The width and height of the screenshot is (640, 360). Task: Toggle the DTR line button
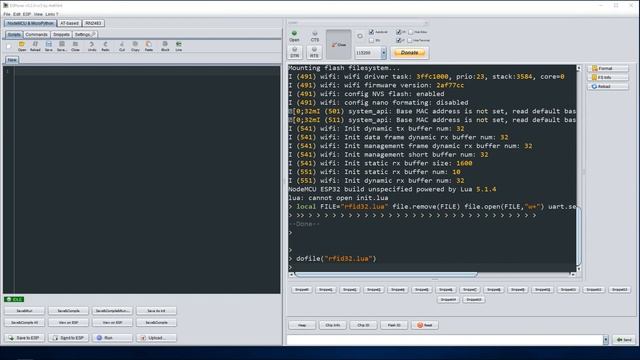coord(294,52)
